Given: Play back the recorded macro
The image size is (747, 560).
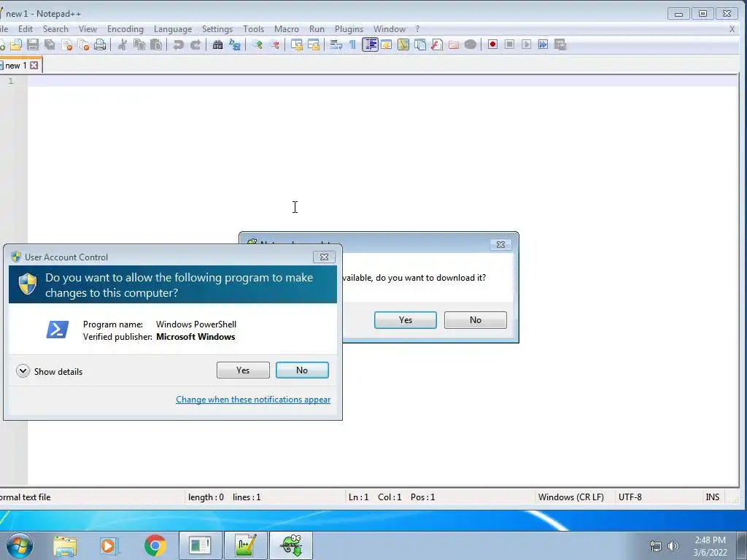Looking at the screenshot, I should coord(527,44).
